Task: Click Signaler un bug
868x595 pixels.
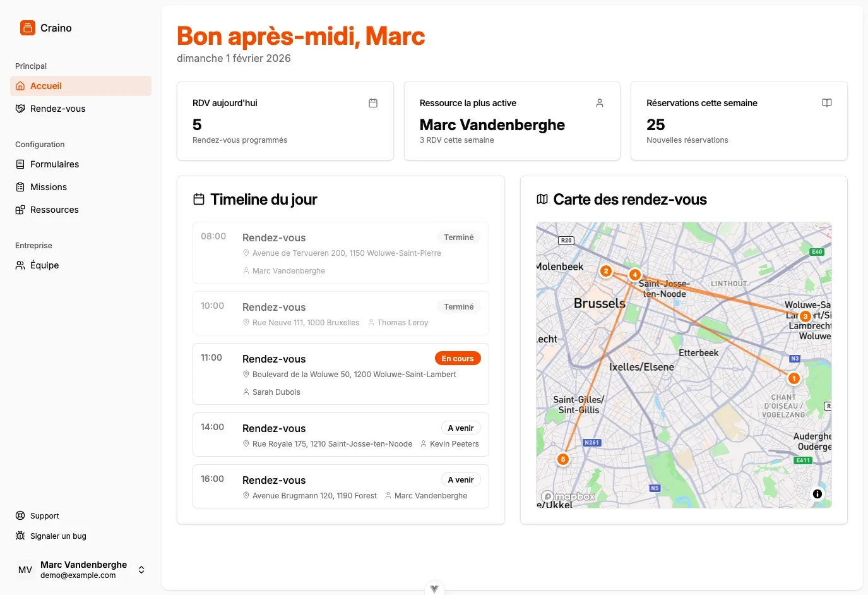Action: pyautogui.click(x=57, y=536)
